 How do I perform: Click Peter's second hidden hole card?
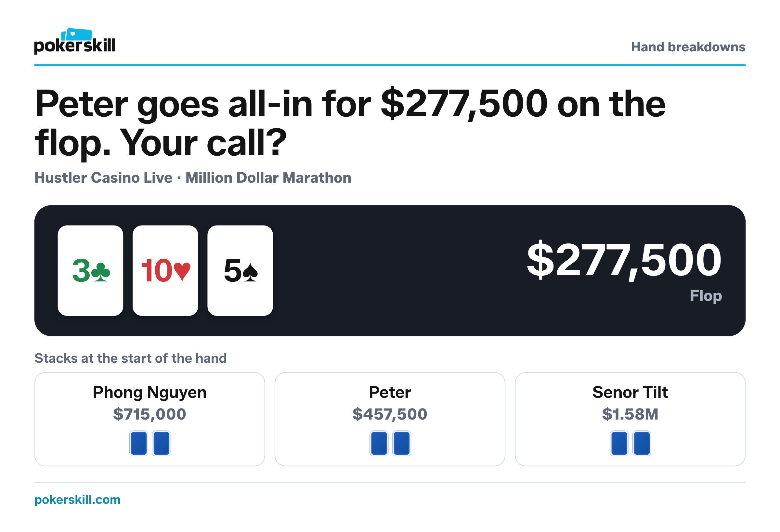point(402,443)
